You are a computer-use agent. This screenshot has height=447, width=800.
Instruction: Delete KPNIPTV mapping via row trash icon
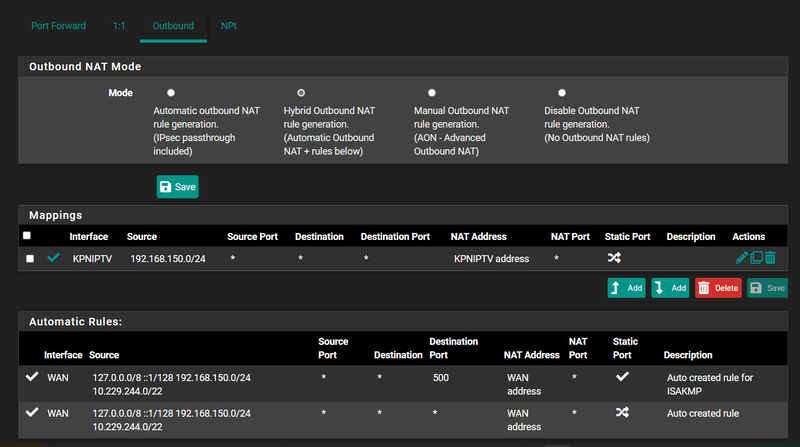pos(770,258)
